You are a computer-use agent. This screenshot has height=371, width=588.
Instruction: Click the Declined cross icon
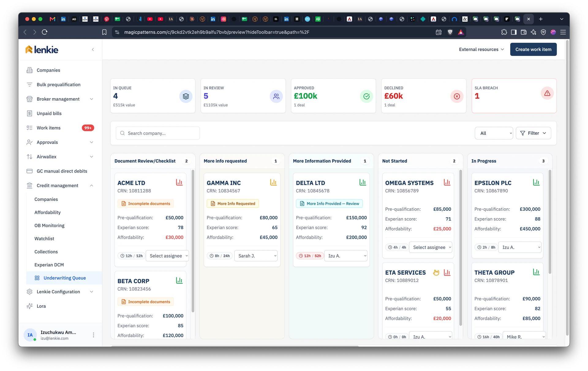(457, 96)
